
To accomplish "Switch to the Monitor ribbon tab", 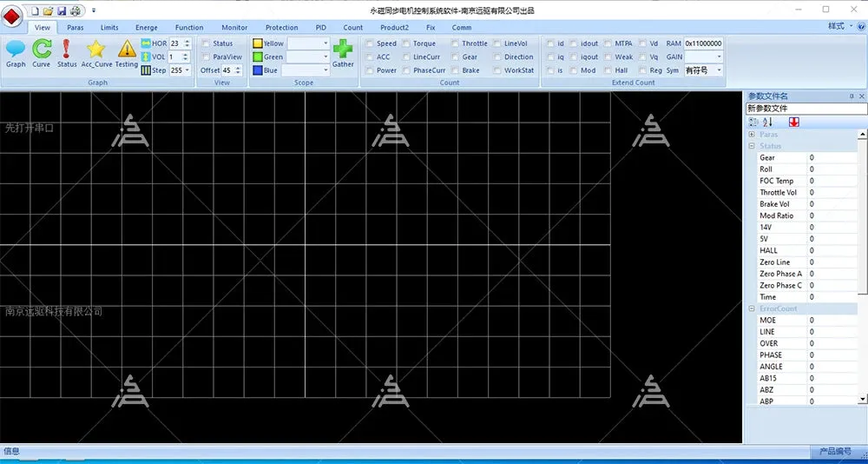I will tap(234, 27).
